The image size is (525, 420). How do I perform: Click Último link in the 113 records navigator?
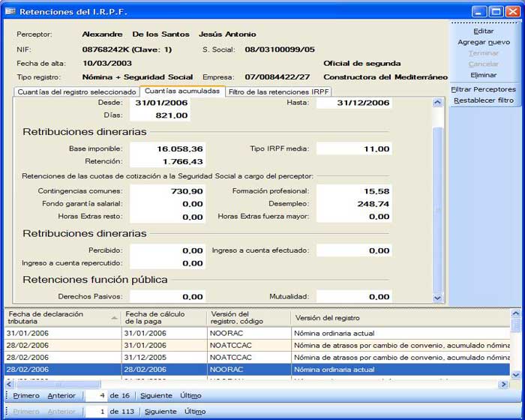195,411
